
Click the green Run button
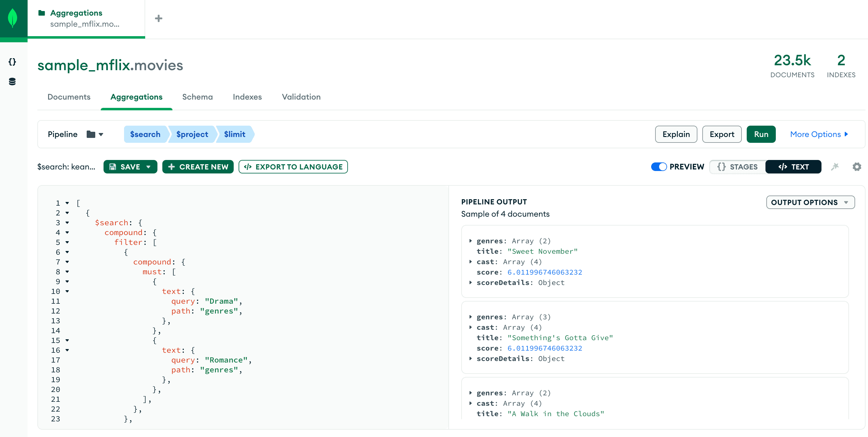761,134
